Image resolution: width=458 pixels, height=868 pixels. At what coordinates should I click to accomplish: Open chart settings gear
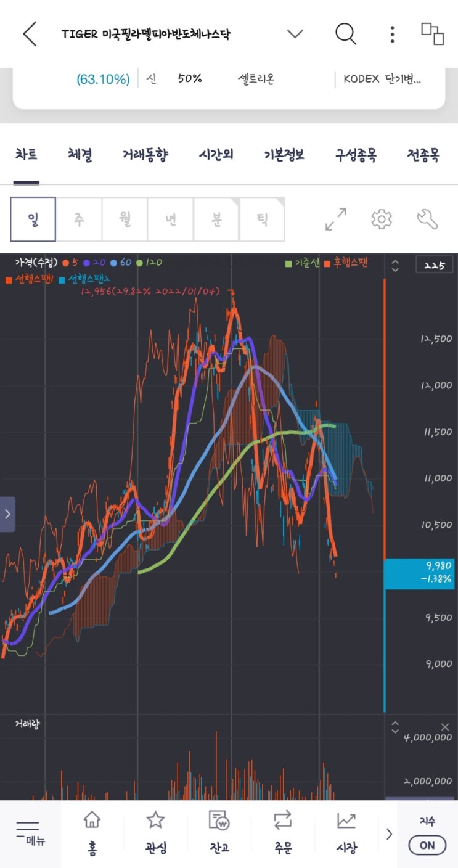(382, 219)
